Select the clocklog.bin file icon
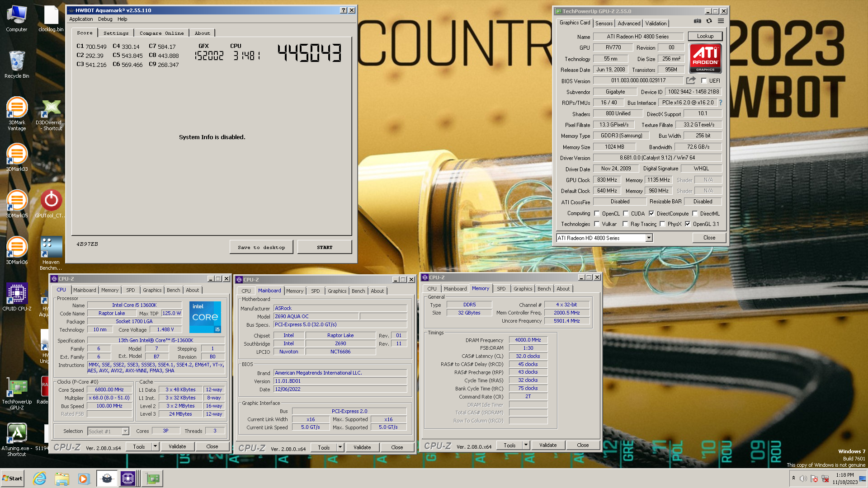Image resolution: width=868 pixels, height=488 pixels. [51, 19]
